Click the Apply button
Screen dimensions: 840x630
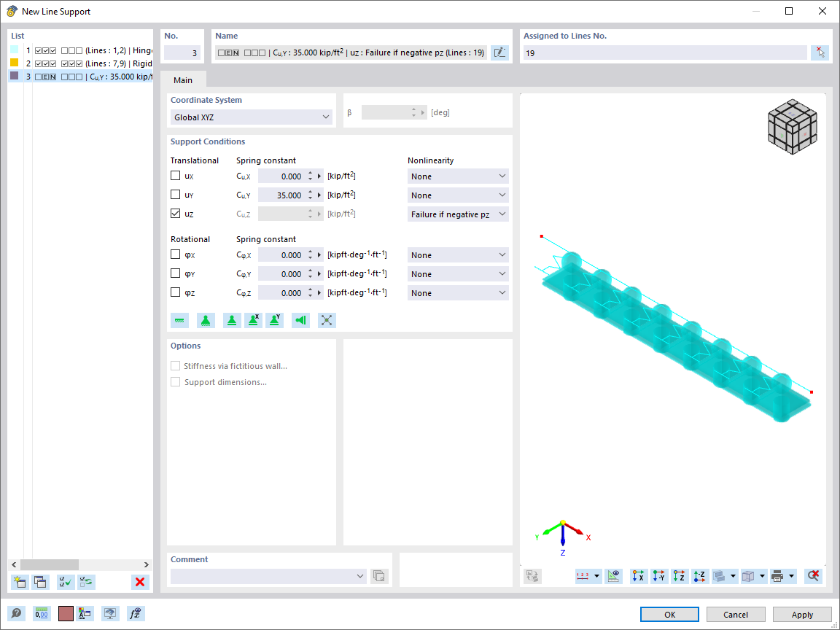click(x=802, y=615)
